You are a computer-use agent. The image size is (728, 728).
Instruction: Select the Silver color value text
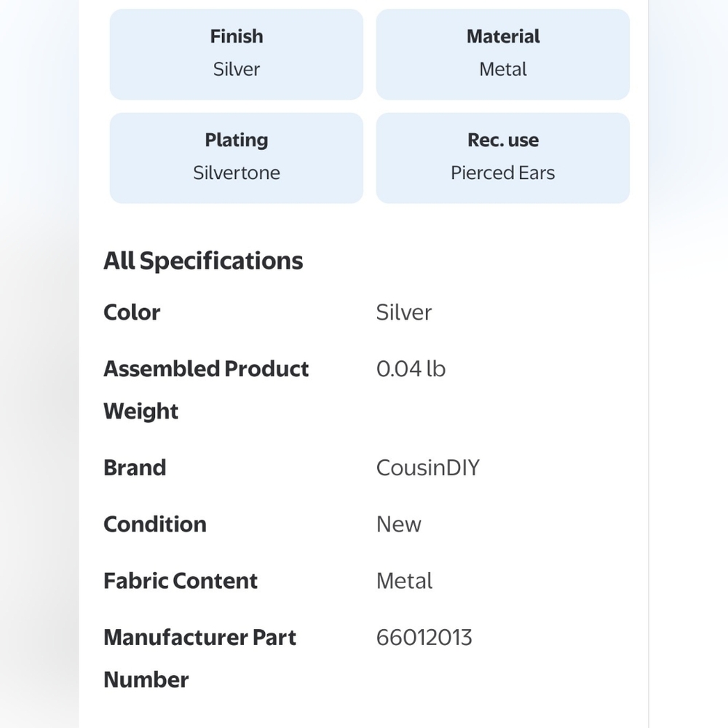404,312
